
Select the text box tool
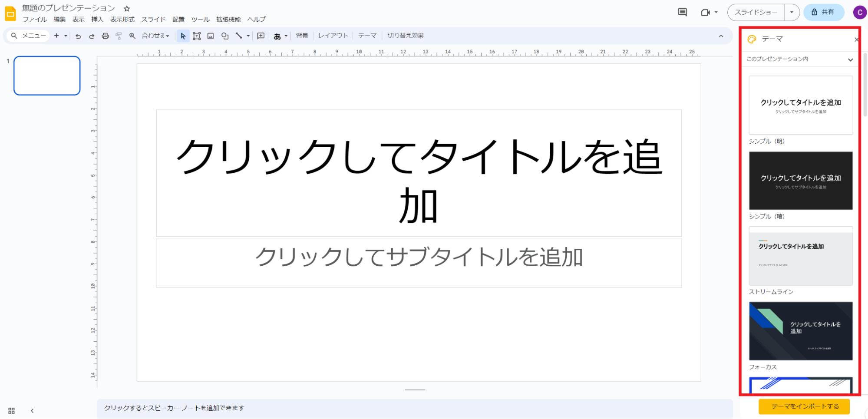pos(197,36)
